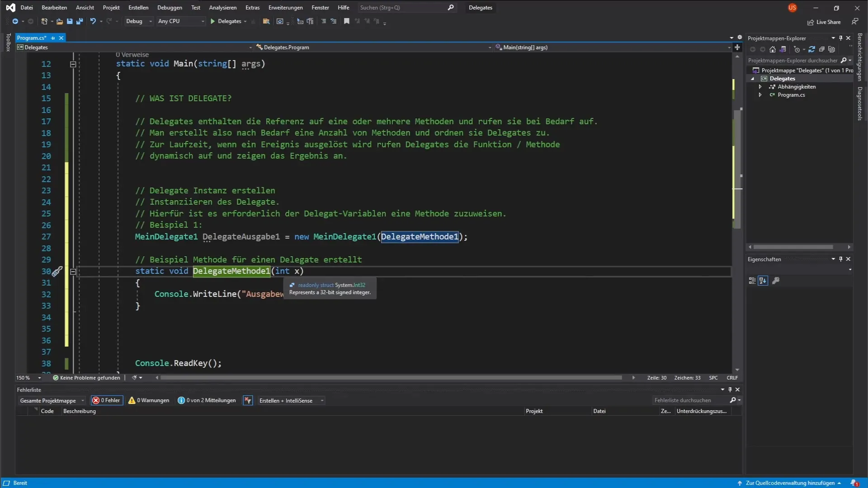
Task: Click the uncomment selected lines icon
Action: coord(334,21)
